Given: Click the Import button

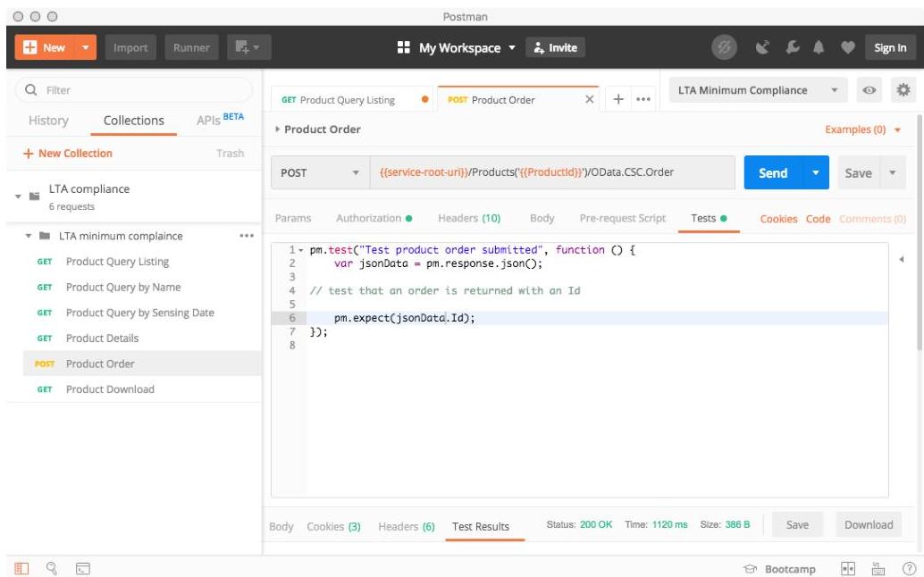Looking at the screenshot, I should pyautogui.click(x=130, y=47).
